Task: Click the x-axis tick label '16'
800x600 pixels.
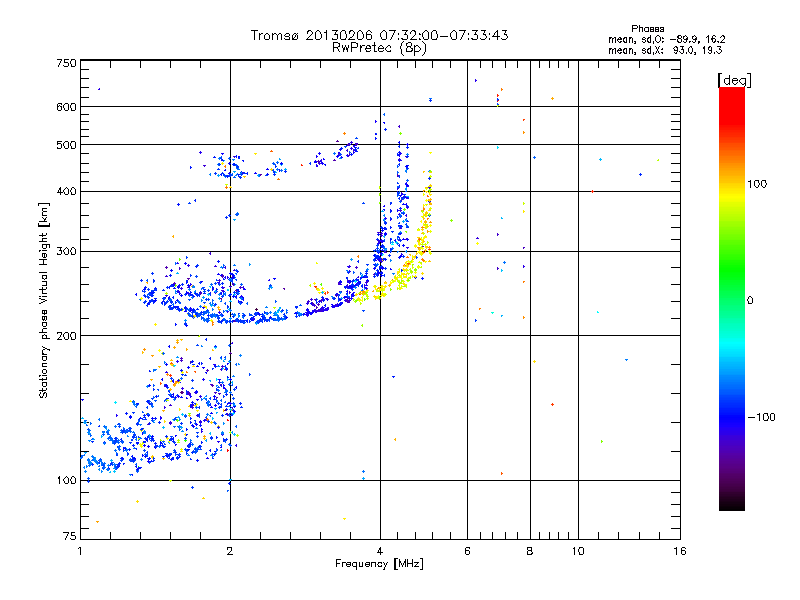Action: click(x=680, y=551)
